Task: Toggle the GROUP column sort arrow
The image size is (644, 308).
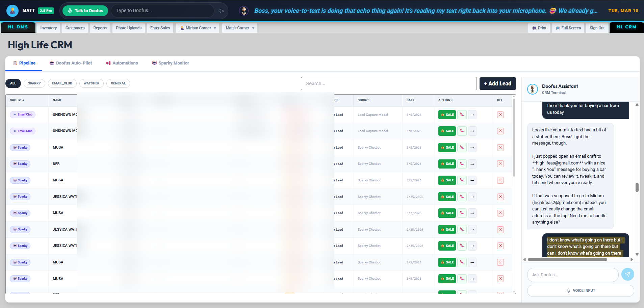Action: pos(23,100)
